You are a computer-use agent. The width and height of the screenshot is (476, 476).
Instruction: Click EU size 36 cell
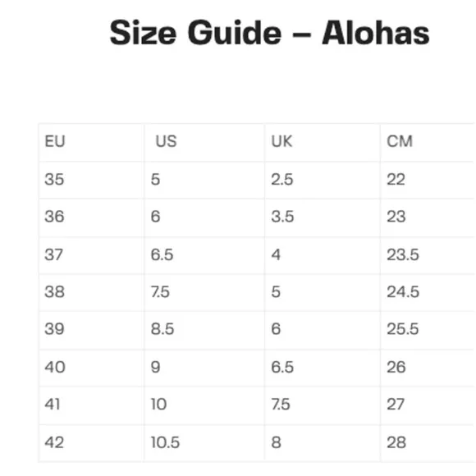(x=92, y=217)
